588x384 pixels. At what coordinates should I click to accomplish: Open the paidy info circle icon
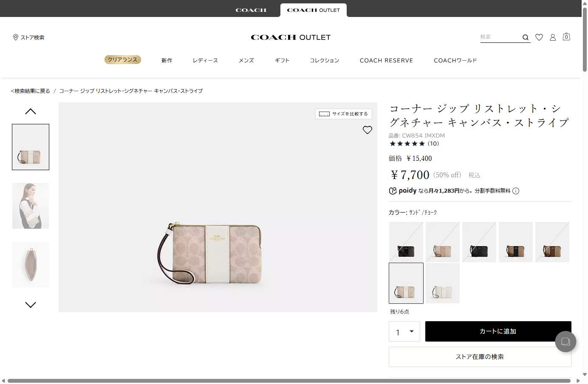tap(516, 191)
